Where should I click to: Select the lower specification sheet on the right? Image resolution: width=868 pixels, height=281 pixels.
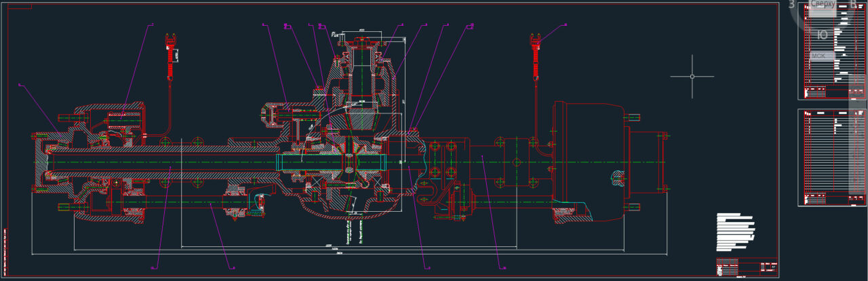point(832,157)
